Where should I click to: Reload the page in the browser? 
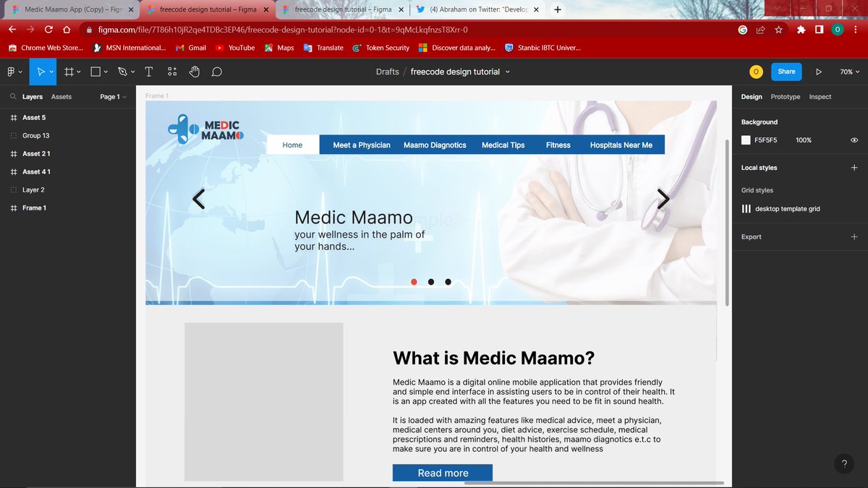(x=48, y=30)
